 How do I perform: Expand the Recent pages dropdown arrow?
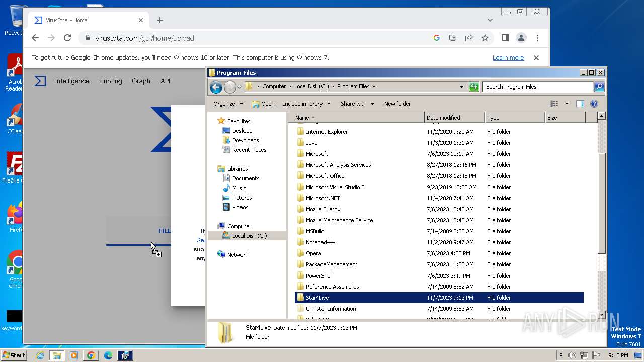tap(239, 87)
